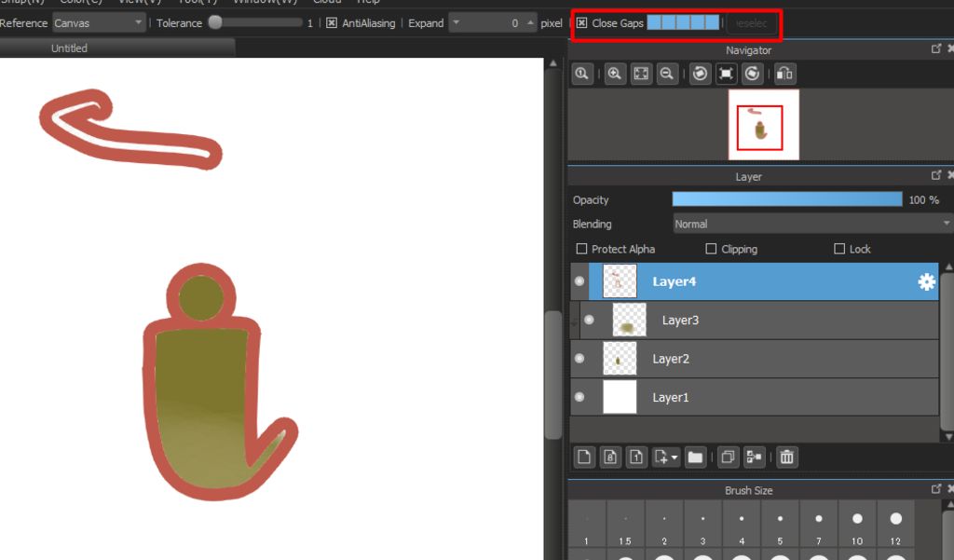Viewport: 954px width, 560px height.
Task: Open the add special layer dropdown
Action: point(666,458)
